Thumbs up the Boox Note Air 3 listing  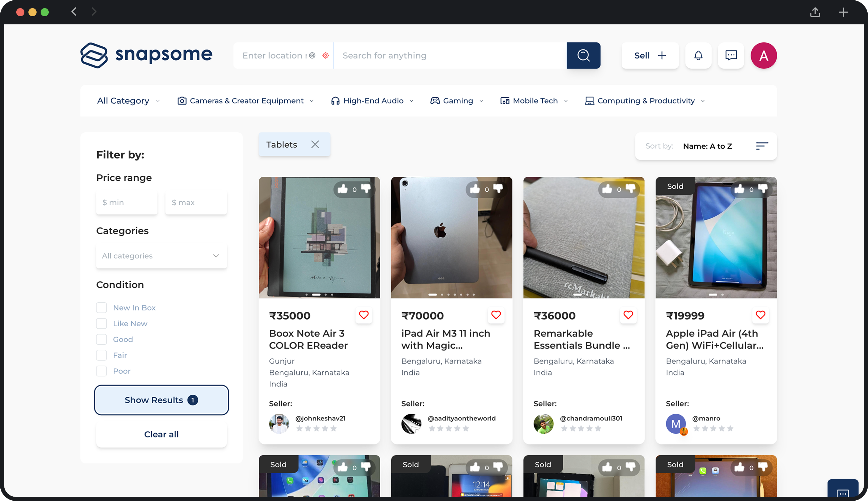343,189
